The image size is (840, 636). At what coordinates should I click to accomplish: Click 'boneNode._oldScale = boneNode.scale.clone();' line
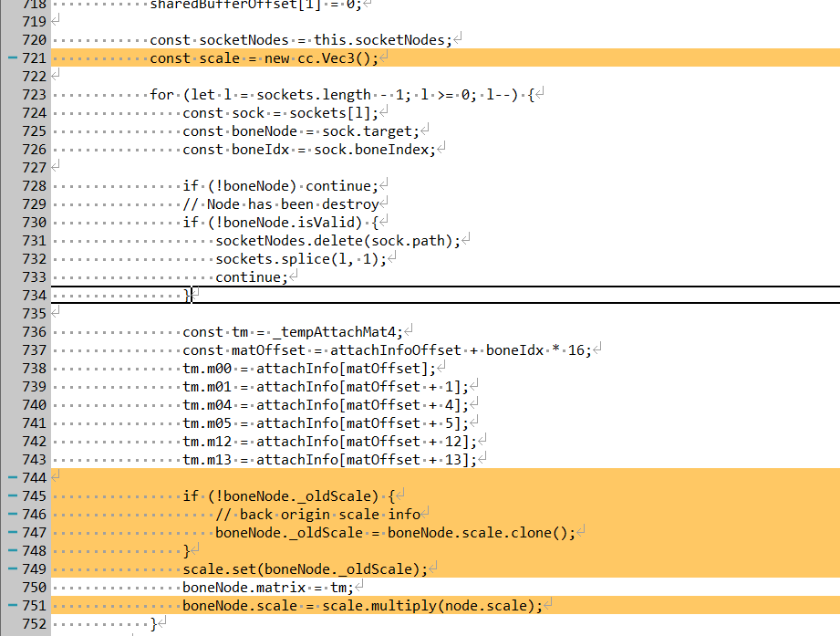(x=395, y=533)
